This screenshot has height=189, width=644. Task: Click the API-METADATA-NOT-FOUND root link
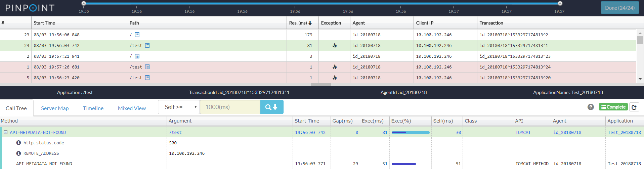click(x=38, y=132)
